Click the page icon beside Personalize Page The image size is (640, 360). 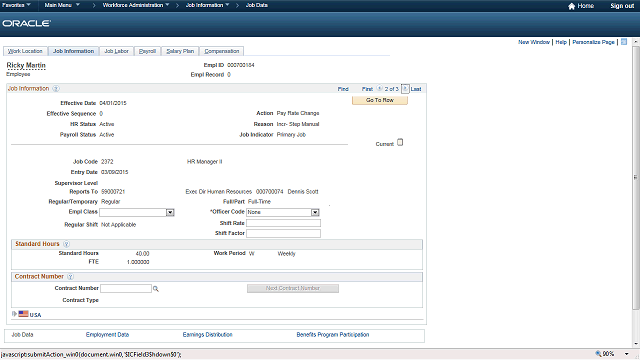(x=624, y=42)
